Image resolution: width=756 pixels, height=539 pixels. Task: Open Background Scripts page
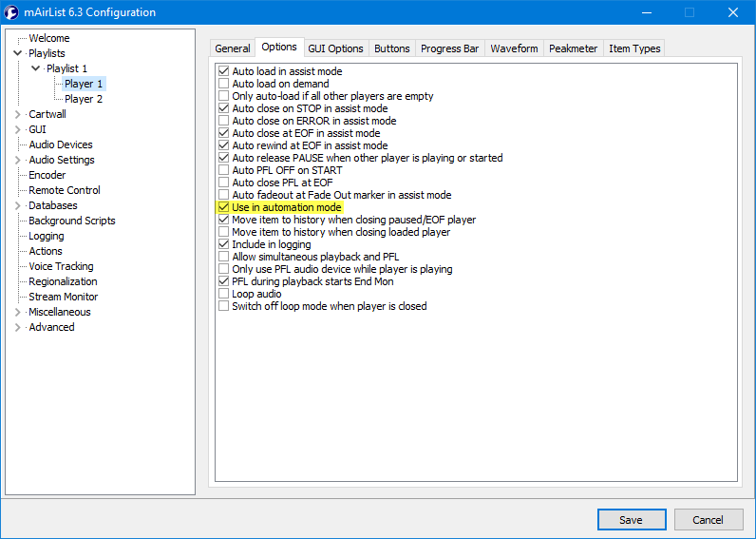72,221
